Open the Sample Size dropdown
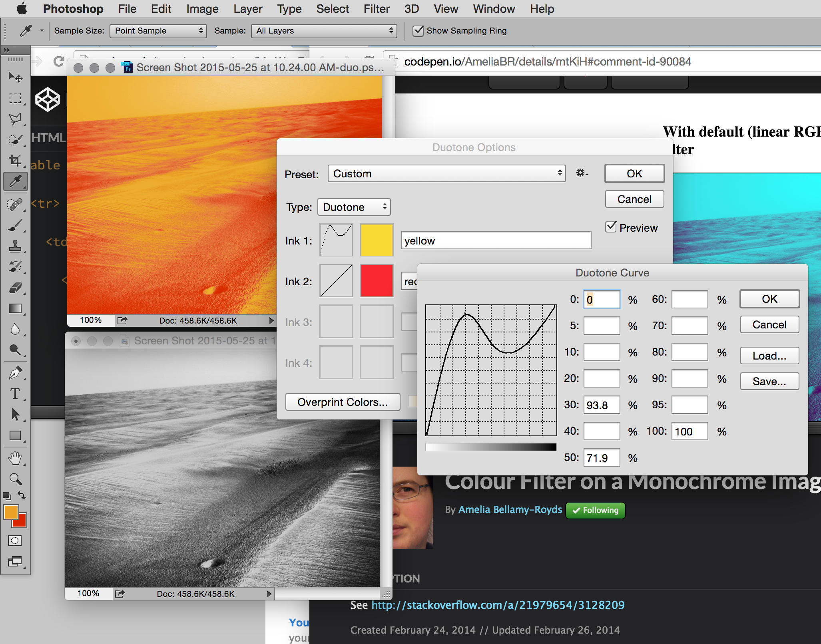The image size is (821, 644). coord(158,31)
